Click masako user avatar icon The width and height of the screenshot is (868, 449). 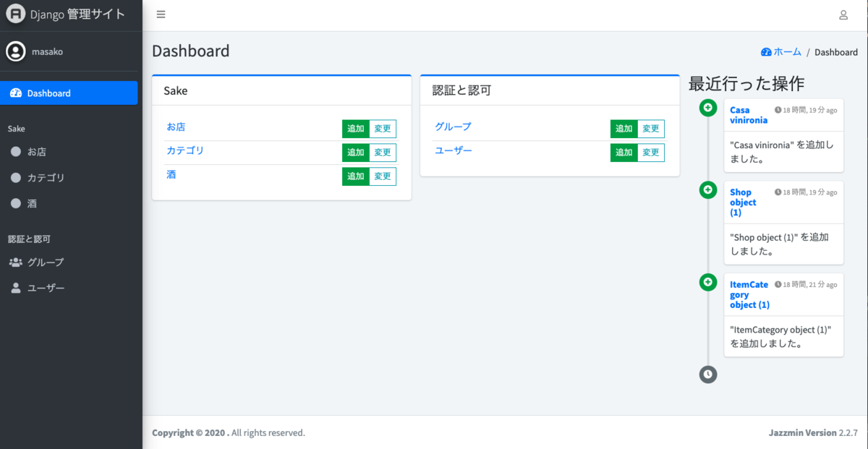(x=16, y=51)
